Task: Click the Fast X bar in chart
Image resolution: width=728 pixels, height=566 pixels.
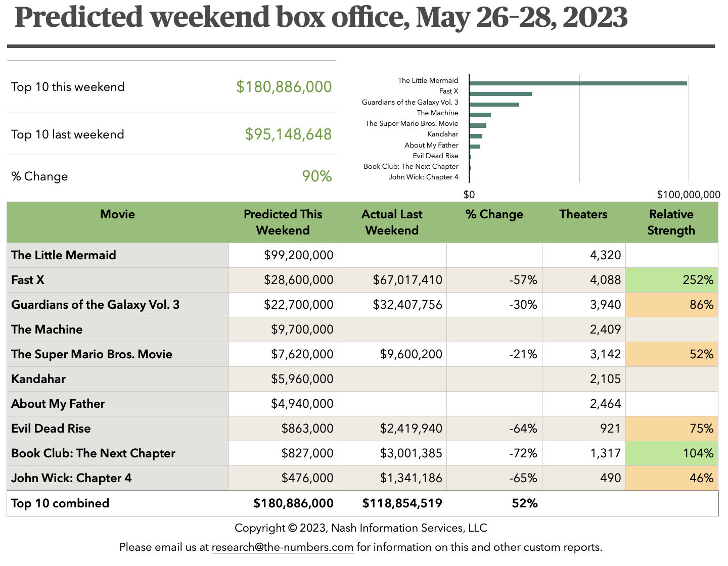Action: pos(501,94)
